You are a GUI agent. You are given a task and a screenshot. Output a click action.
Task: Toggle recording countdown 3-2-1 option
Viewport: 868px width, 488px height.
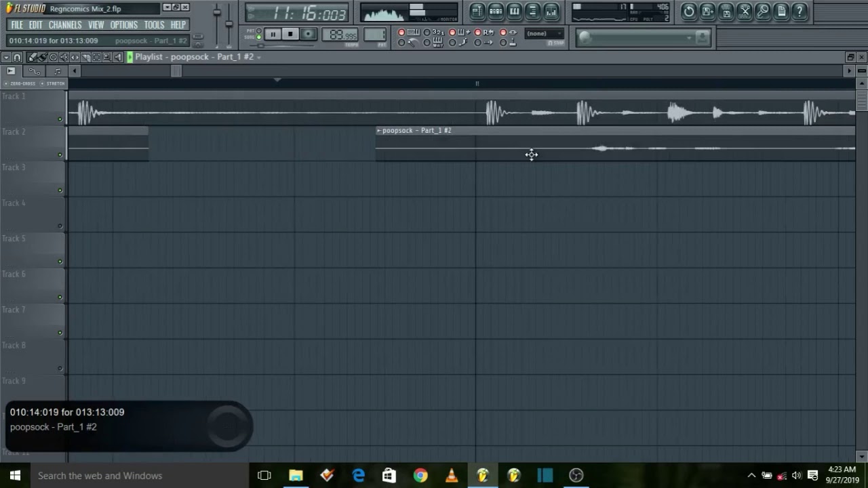click(427, 33)
